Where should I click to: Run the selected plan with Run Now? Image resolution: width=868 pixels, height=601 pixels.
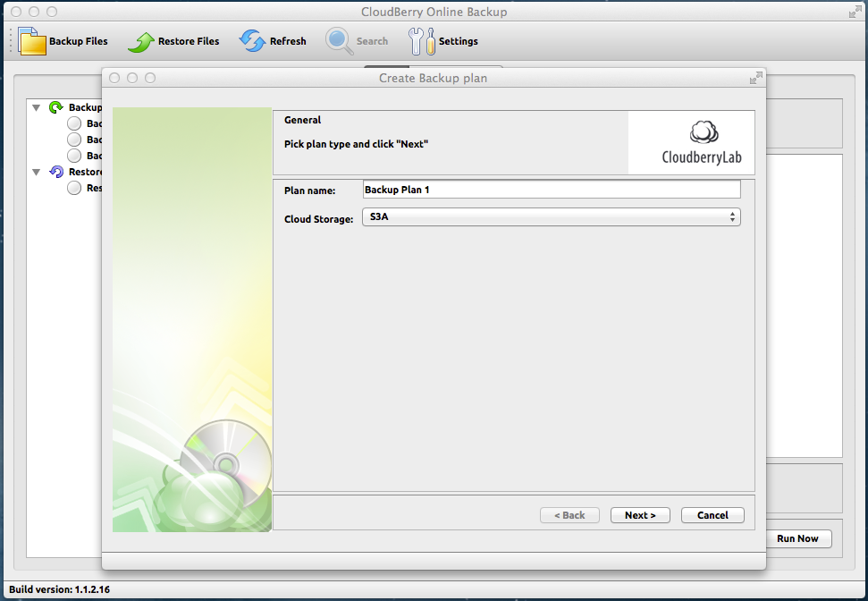(x=797, y=538)
